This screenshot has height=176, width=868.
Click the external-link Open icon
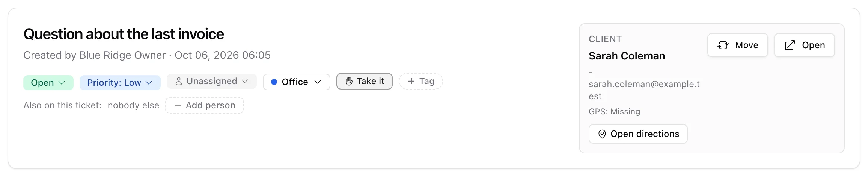point(790,45)
